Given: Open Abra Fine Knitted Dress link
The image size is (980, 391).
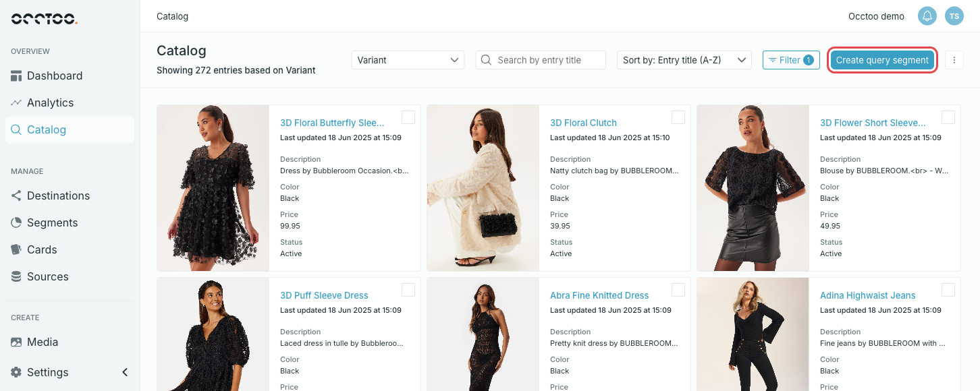Looking at the screenshot, I should tap(599, 295).
